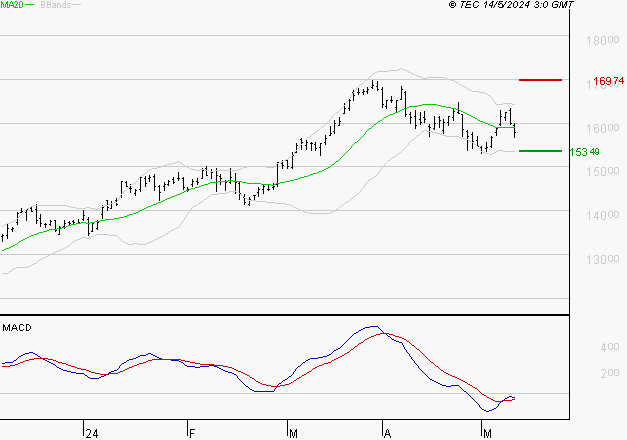This screenshot has width=627, height=440.
Task: Click the red resistance level line
Action: point(540,80)
